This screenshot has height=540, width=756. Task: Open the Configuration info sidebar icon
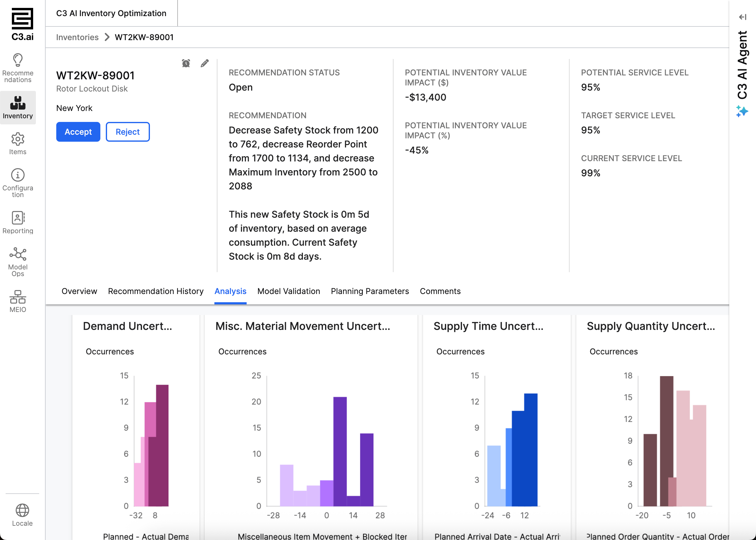pyautogui.click(x=18, y=175)
